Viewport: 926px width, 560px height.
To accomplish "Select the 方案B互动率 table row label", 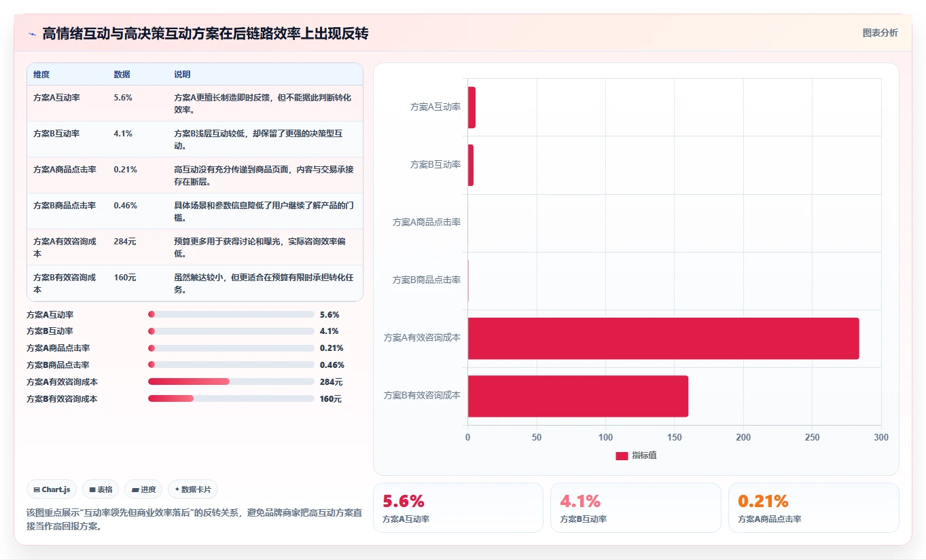I will coord(56,134).
